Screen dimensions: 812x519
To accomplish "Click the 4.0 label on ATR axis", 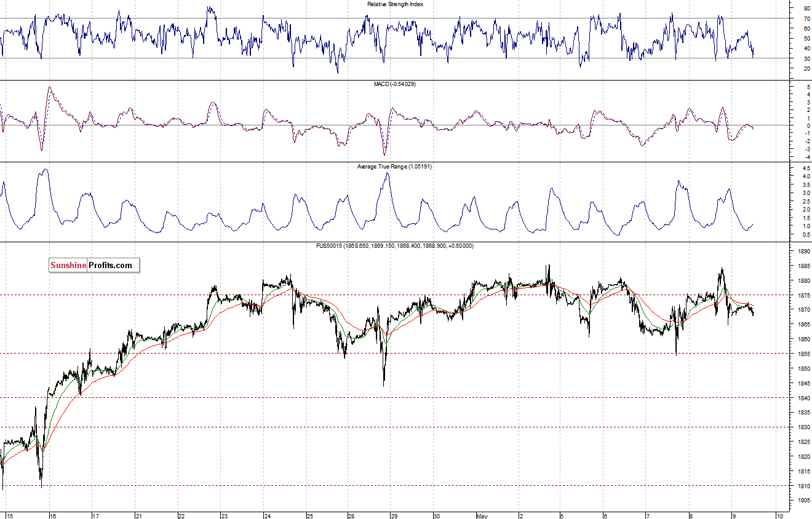I will pos(806,176).
